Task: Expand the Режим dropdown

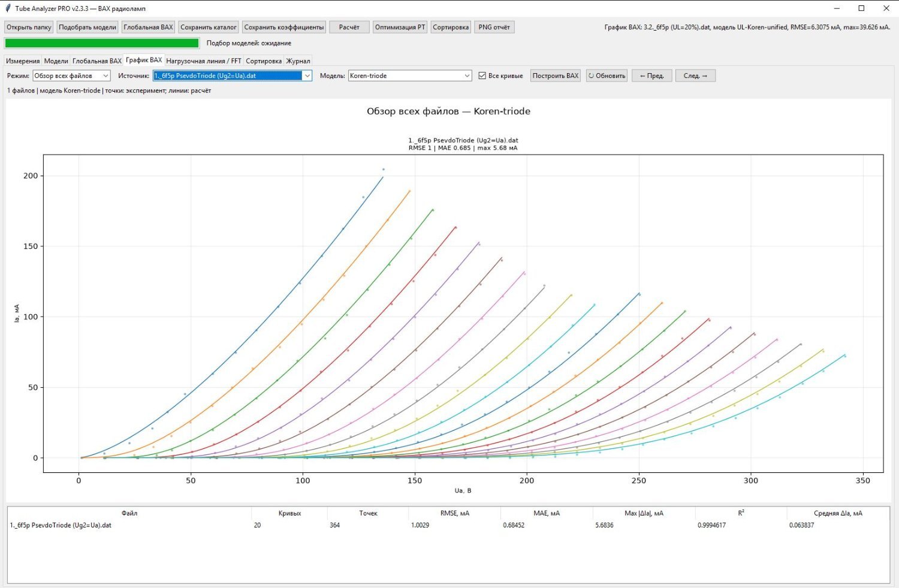Action: (71, 76)
